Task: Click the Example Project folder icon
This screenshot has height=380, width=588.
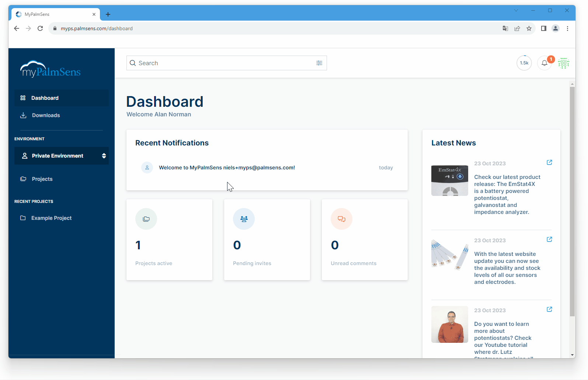Action: [x=23, y=218]
